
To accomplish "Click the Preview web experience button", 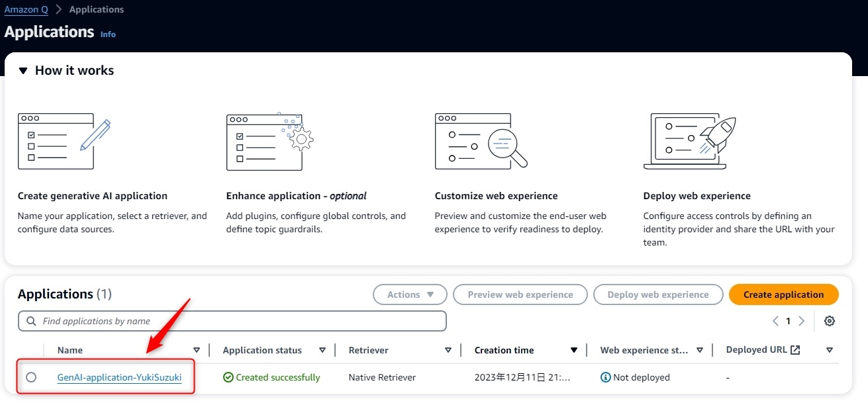I will pyautogui.click(x=520, y=294).
